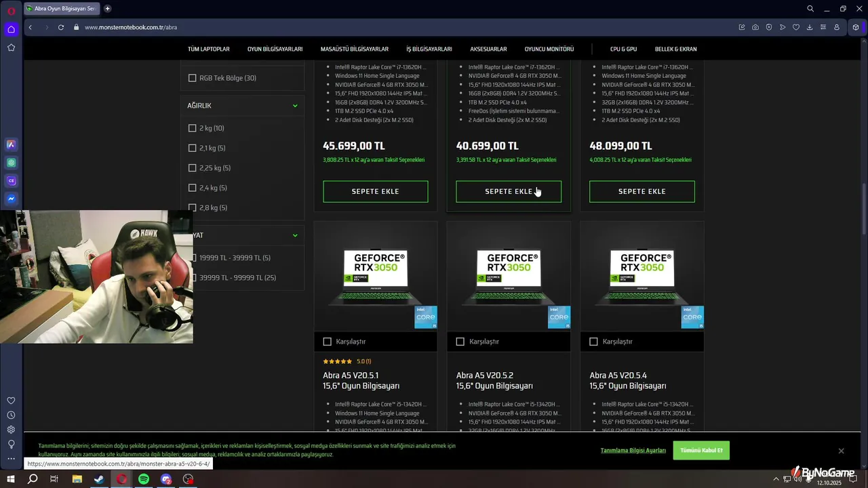Viewport: 868px width, 488px height.
Task: Accept all cookies with Tümünü Kabul Et
Action: [x=701, y=451]
